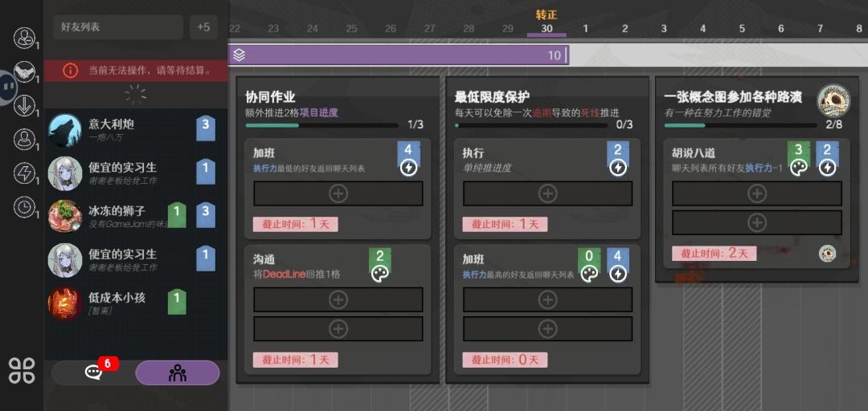Click the 转正 label above timeline

point(547,14)
